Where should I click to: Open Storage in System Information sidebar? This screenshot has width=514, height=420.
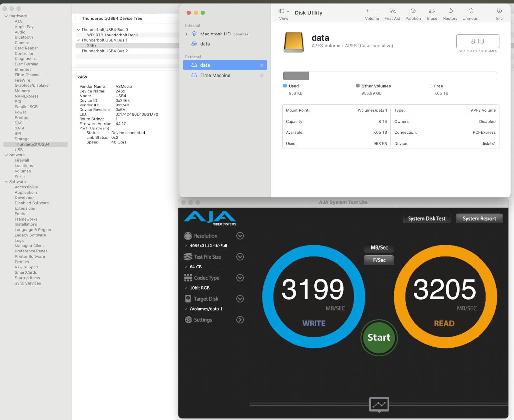click(22, 139)
